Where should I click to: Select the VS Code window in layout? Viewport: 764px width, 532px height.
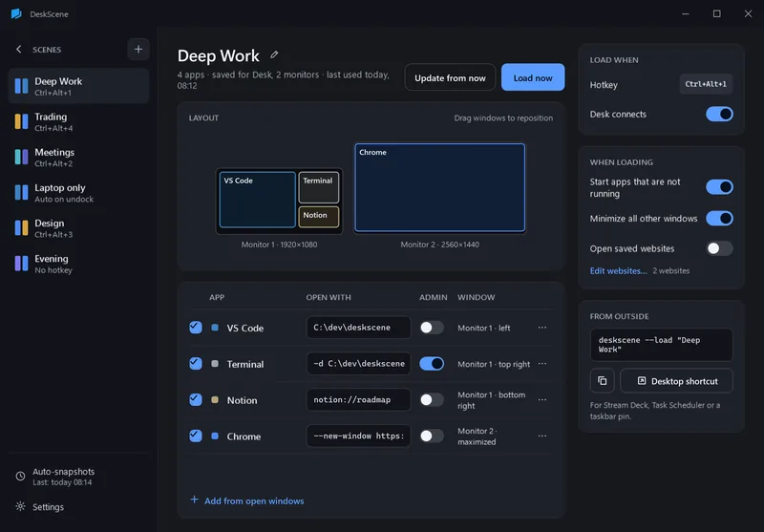257,200
